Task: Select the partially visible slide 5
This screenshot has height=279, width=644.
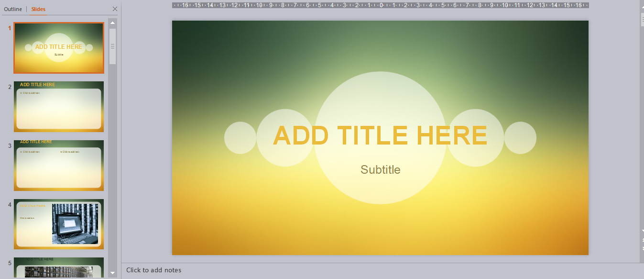Action: [58, 268]
